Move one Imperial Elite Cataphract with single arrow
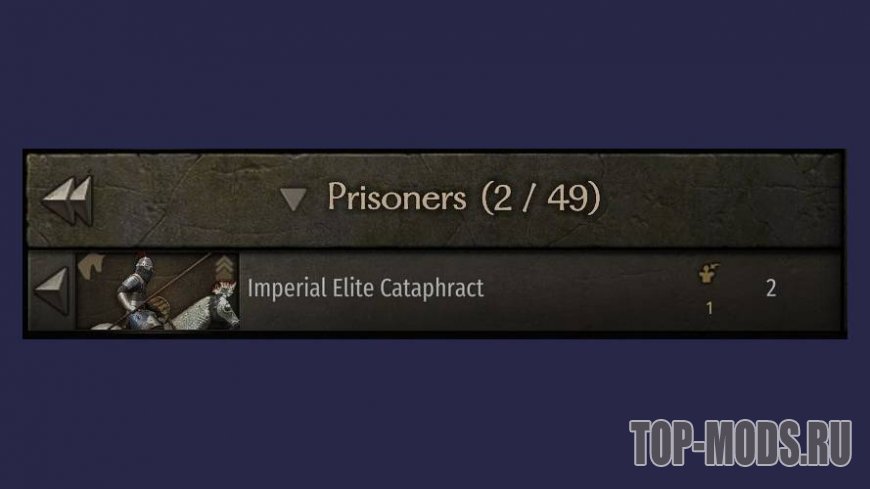The height and width of the screenshot is (489, 870). [x=52, y=290]
